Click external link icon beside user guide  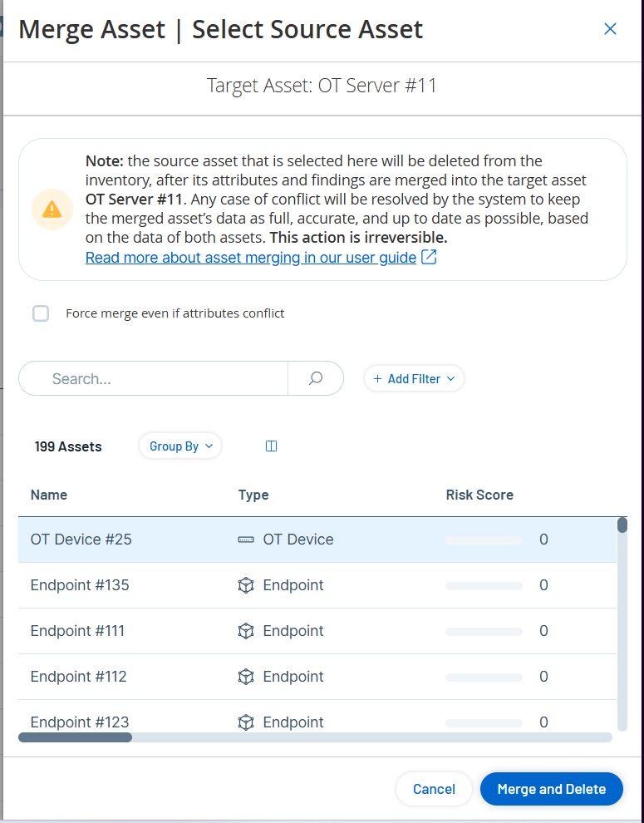pyautogui.click(x=429, y=258)
